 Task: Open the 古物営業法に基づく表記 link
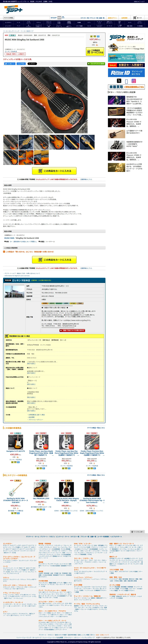[x=37, y=415]
